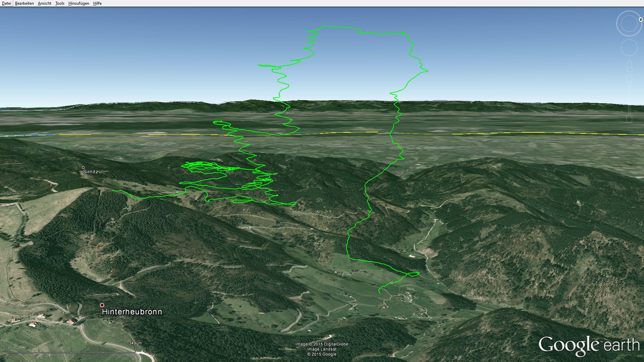
Task: Click the Street View pegman icon
Action: [629, 66]
